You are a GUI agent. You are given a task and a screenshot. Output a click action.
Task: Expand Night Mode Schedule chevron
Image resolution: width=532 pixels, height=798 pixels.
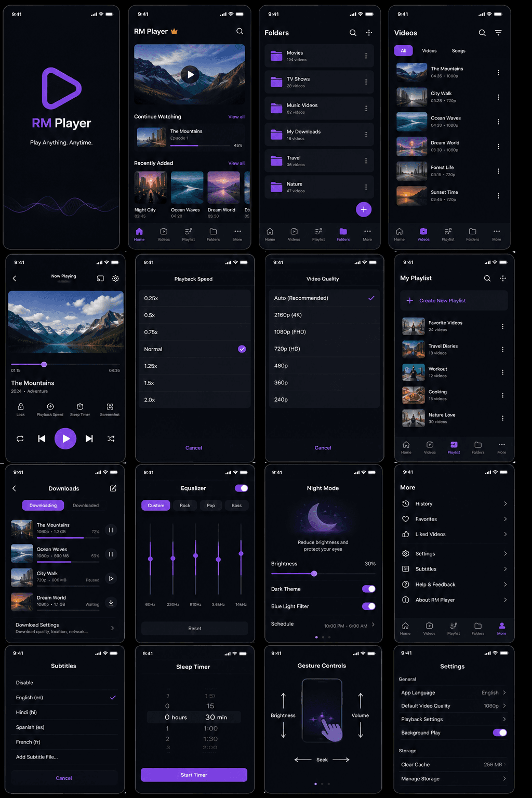[x=373, y=625]
